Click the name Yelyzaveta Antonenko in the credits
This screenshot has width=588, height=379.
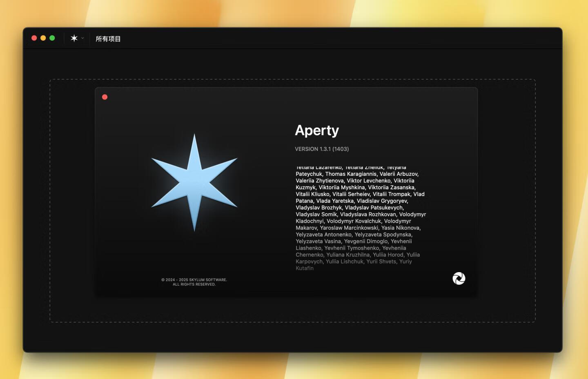(324, 235)
